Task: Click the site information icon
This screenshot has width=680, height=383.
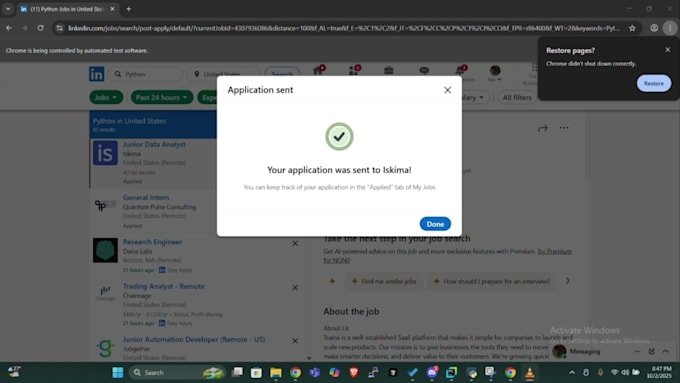Action: tap(59, 28)
